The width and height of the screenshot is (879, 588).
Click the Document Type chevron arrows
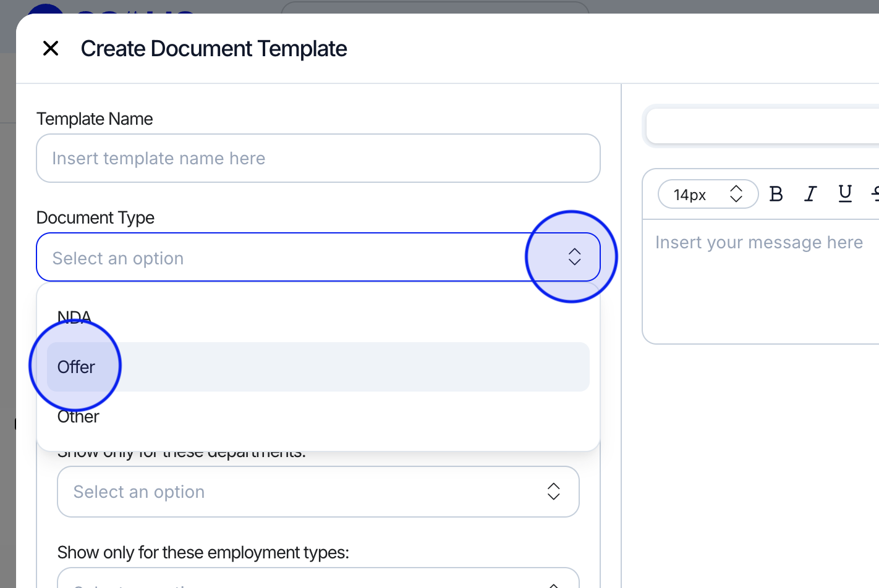click(574, 257)
